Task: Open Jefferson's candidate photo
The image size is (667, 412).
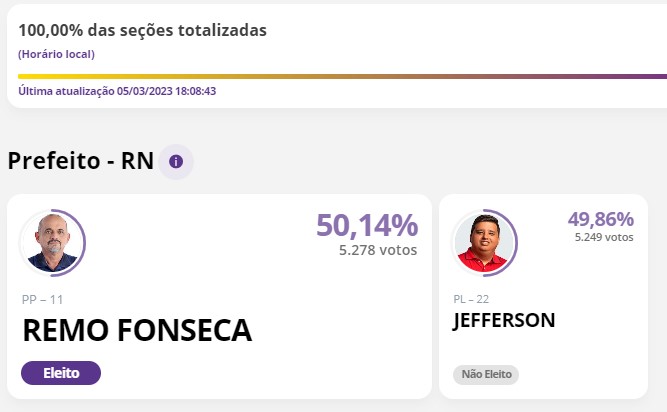Action: tap(484, 243)
